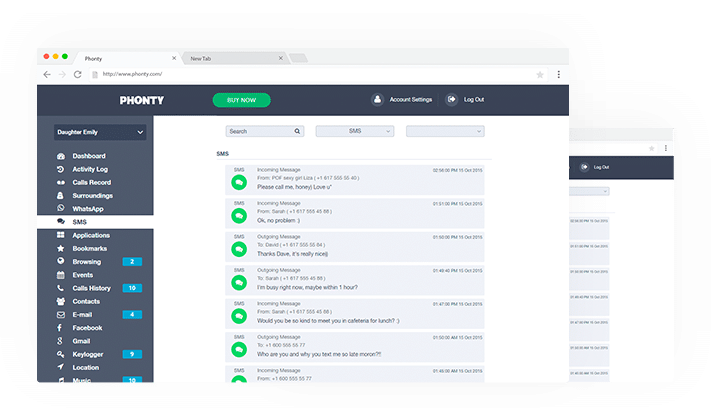
Task: Open three-dot menu in background window
Action: pyautogui.click(x=666, y=148)
